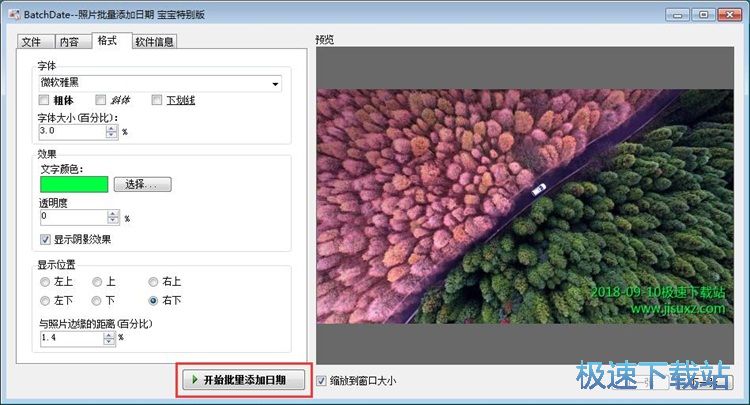The width and height of the screenshot is (750, 405).
Task: Increase edge distance with up spinner arrow
Action: click(110, 335)
